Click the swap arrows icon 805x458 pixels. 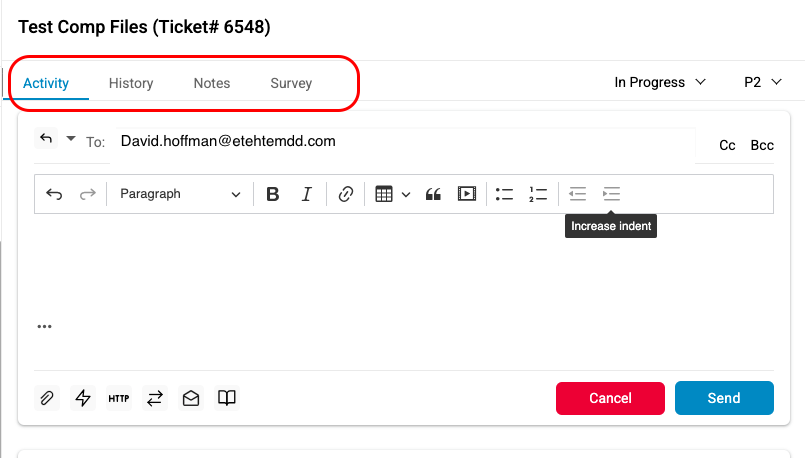coord(155,398)
